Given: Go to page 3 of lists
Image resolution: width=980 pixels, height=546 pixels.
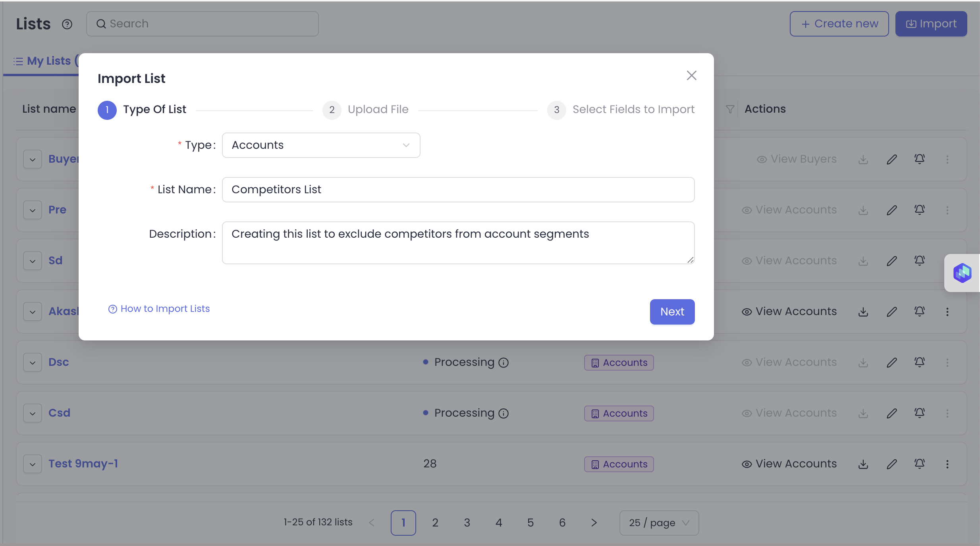Looking at the screenshot, I should point(467,523).
